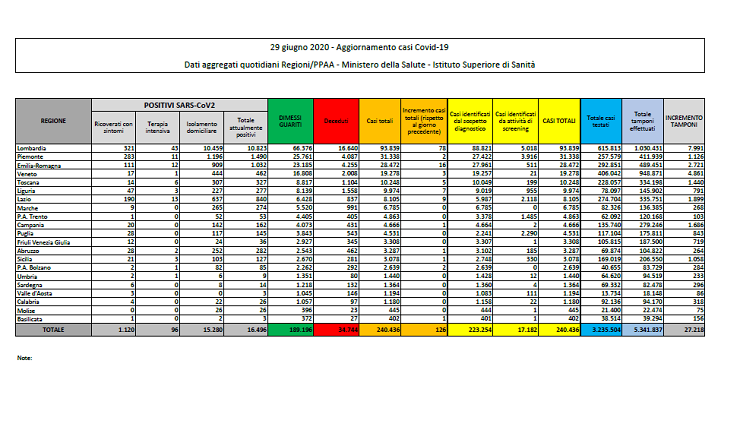Select the green DIMESSI GUARITI header cell

290,119
